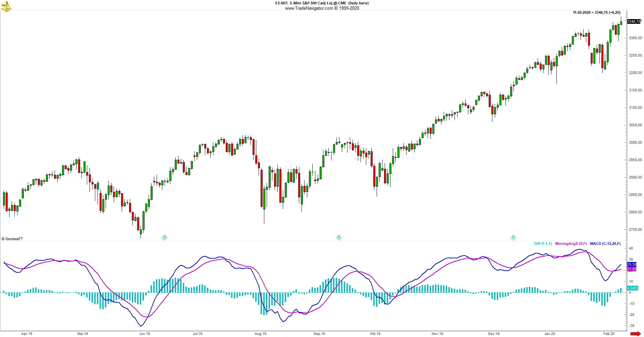Click the current price tag 3346,75
The height and width of the screenshot is (337, 644).
pos(634,21)
